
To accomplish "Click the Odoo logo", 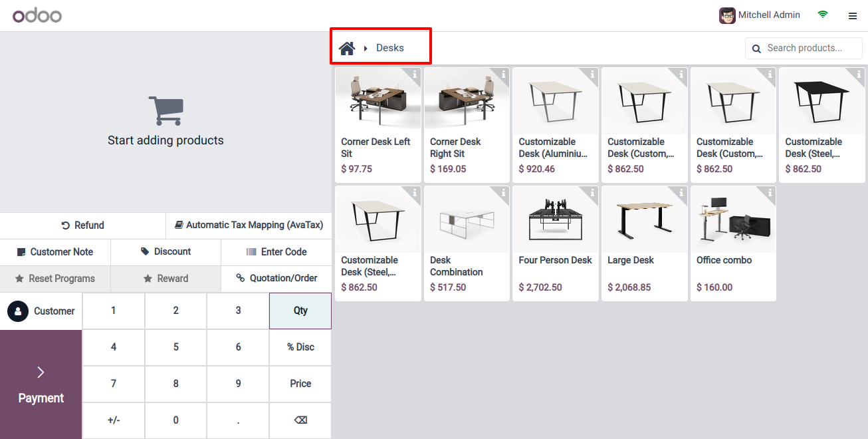I will pos(37,15).
